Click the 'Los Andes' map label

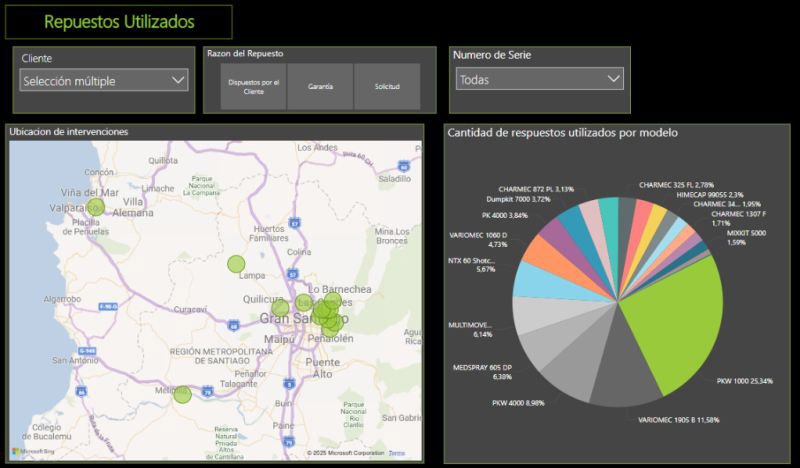[317, 147]
